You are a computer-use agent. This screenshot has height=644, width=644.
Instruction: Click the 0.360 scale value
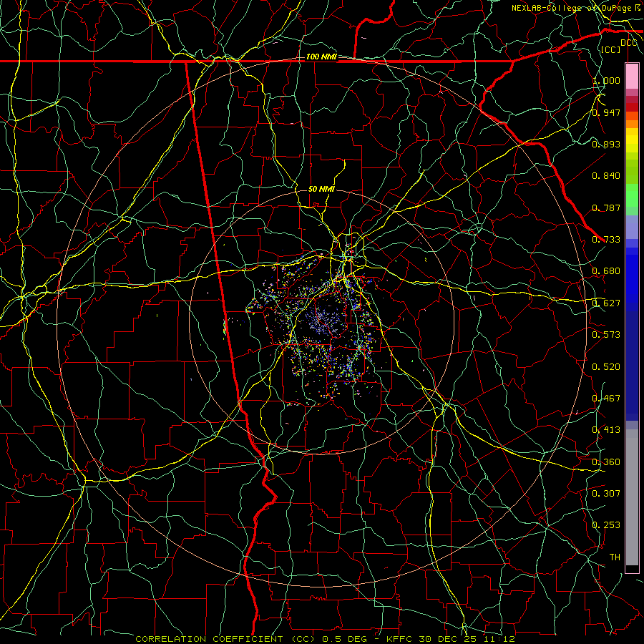click(606, 462)
